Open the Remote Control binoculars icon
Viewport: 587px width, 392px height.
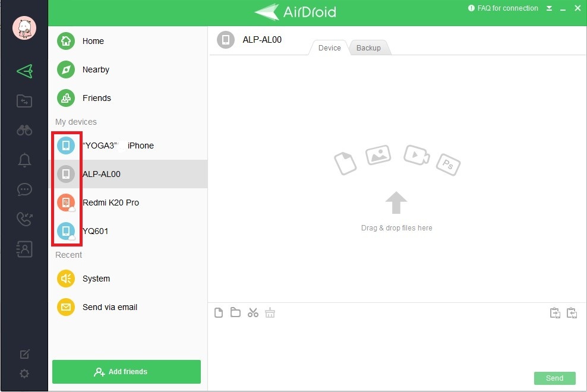coord(24,131)
